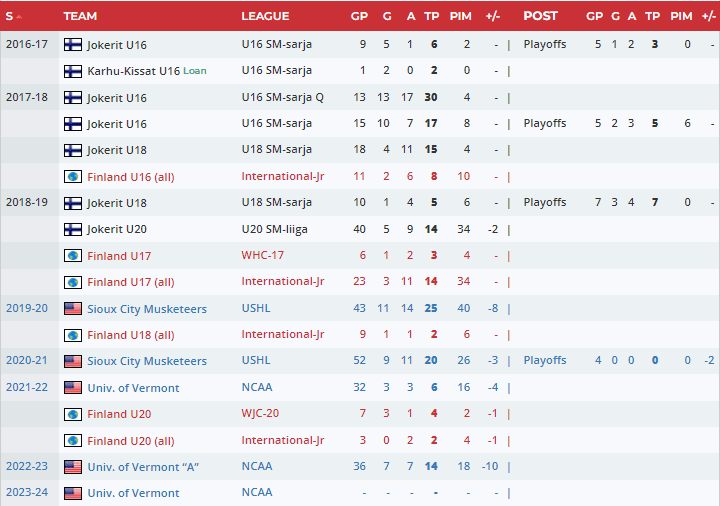Open the 2022-23 season link

click(x=25, y=466)
